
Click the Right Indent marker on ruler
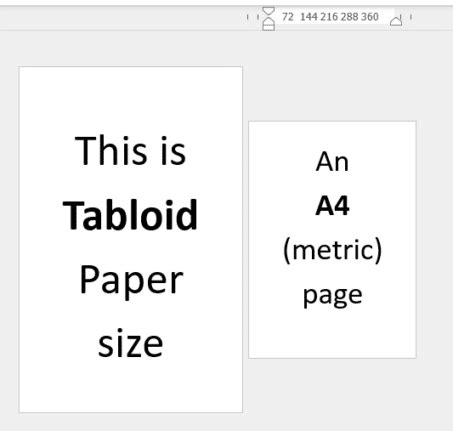coord(396,20)
